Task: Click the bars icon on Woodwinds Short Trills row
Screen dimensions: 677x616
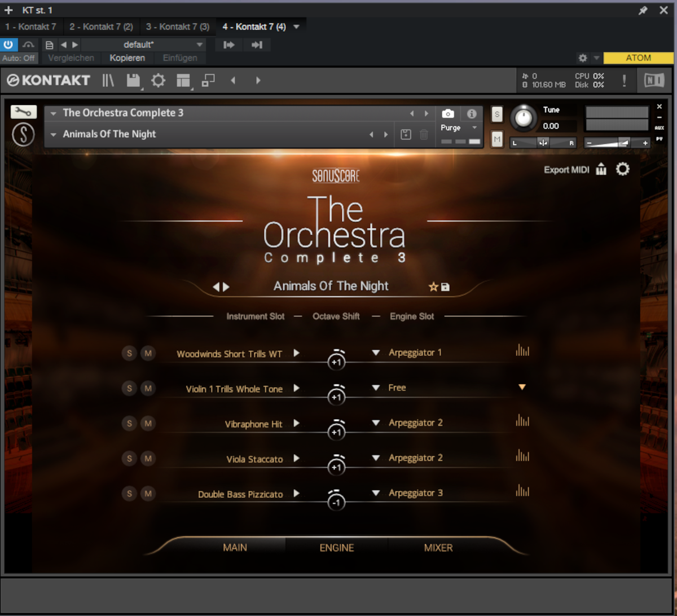Action: click(522, 350)
